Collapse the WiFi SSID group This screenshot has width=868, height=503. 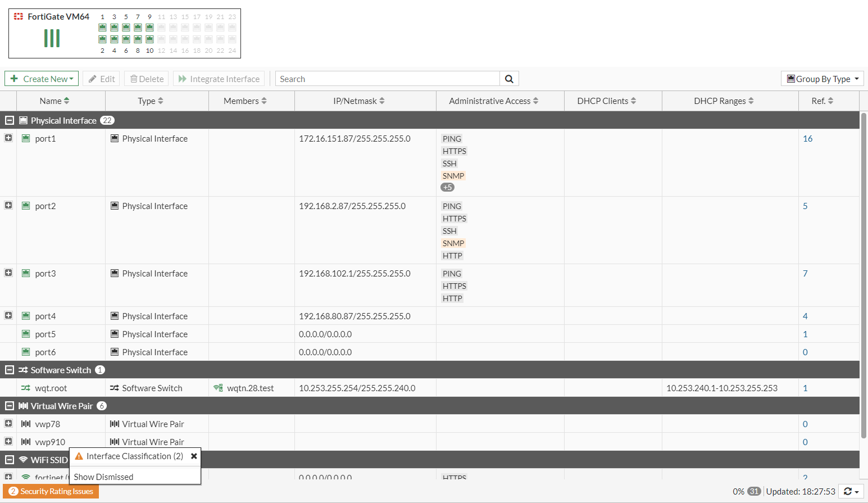tap(10, 460)
